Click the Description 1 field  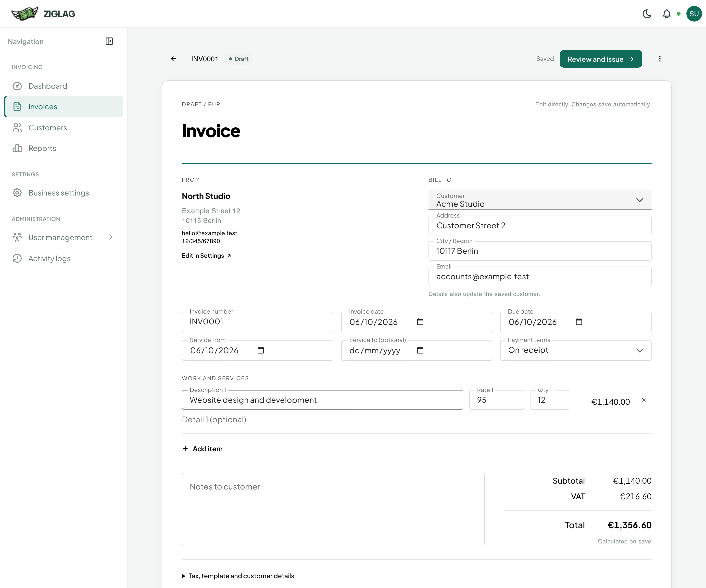pyautogui.click(x=322, y=400)
